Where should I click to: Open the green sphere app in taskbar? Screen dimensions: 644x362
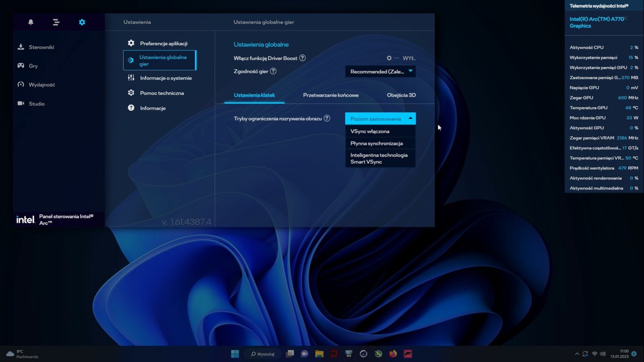tap(378, 353)
